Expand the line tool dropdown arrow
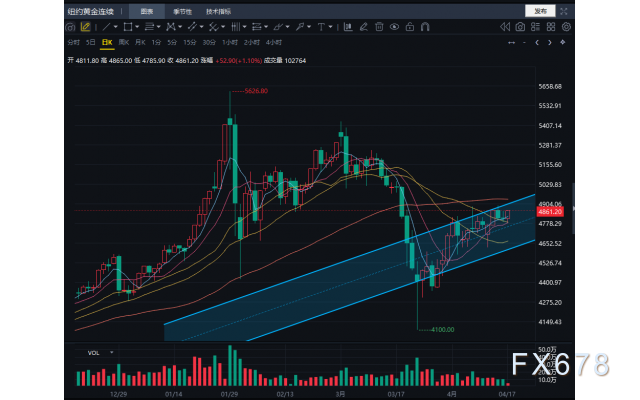 coord(116,26)
